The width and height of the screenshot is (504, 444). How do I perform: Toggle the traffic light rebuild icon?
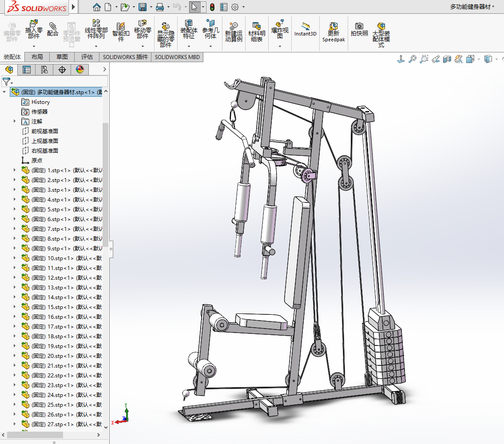coord(212,7)
